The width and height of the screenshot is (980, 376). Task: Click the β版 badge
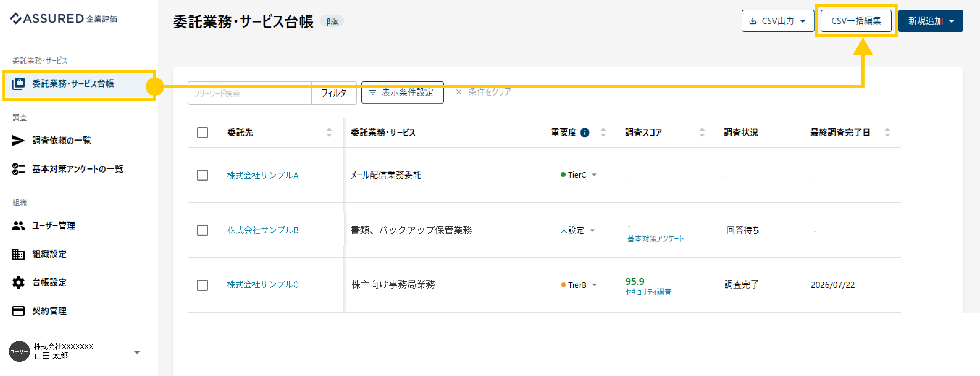(332, 21)
